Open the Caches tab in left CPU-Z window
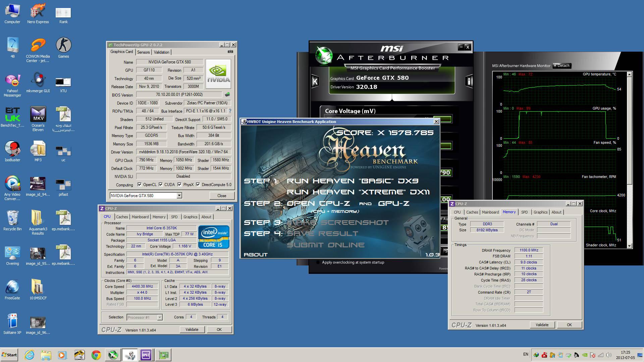 pyautogui.click(x=122, y=217)
